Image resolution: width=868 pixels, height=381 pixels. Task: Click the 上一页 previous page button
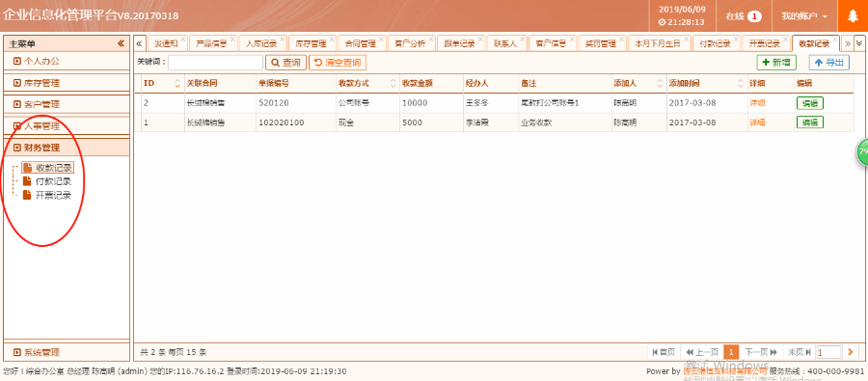click(702, 352)
